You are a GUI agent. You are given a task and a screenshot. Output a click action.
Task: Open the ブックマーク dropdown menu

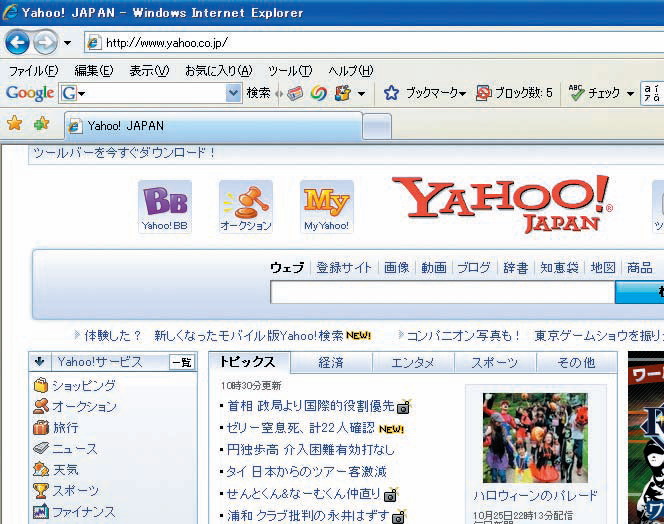click(x=435, y=93)
